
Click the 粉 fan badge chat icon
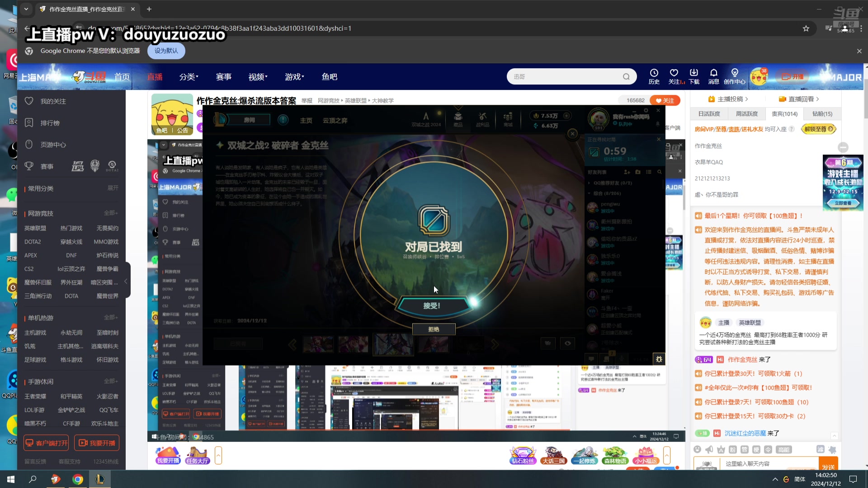coord(733,449)
